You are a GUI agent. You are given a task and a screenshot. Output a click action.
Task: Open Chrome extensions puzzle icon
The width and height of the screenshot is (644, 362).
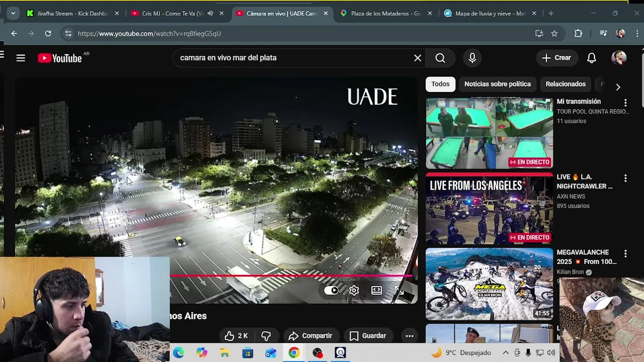578,33
